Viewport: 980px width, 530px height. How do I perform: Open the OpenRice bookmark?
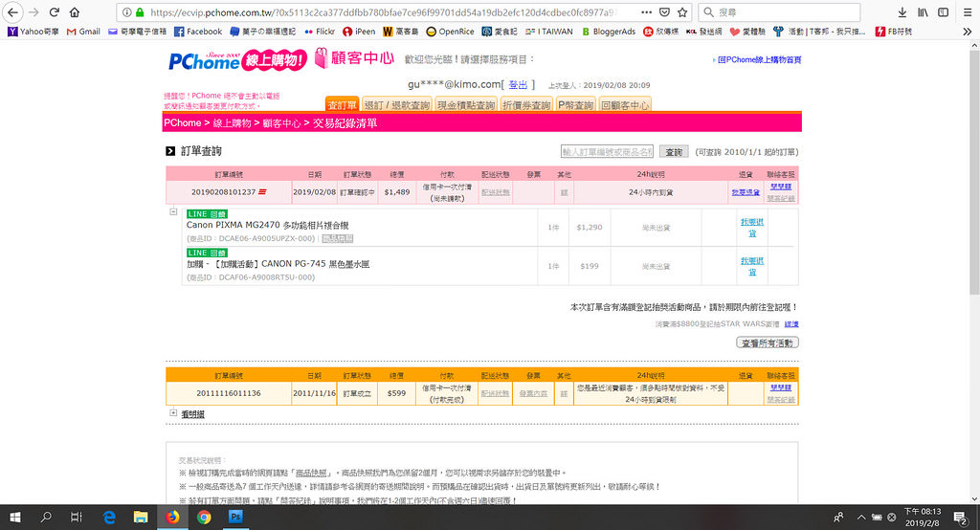(450, 32)
